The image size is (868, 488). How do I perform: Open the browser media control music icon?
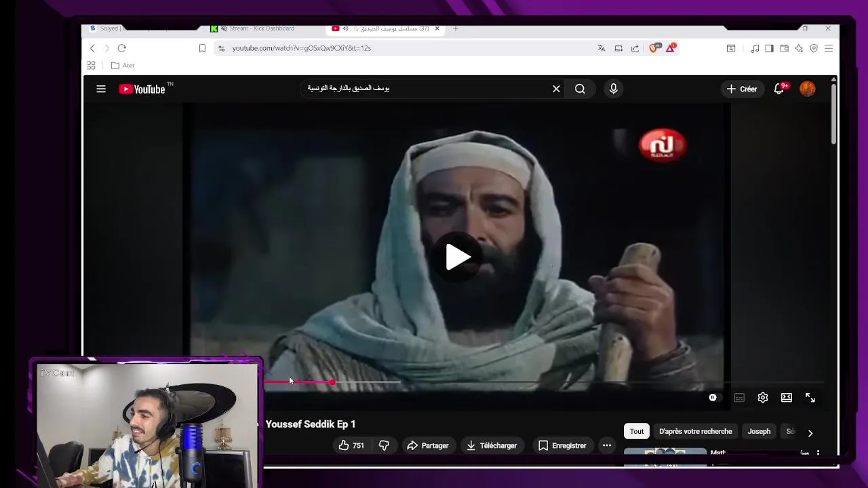pyautogui.click(x=755, y=48)
